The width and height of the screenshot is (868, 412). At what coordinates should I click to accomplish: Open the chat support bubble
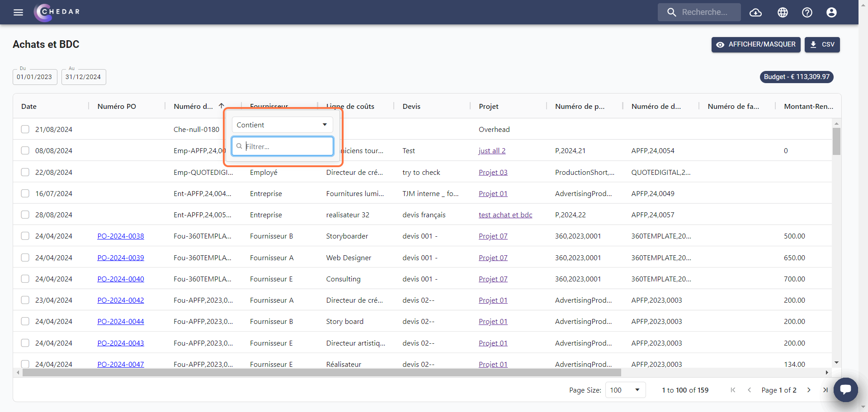[x=846, y=389]
